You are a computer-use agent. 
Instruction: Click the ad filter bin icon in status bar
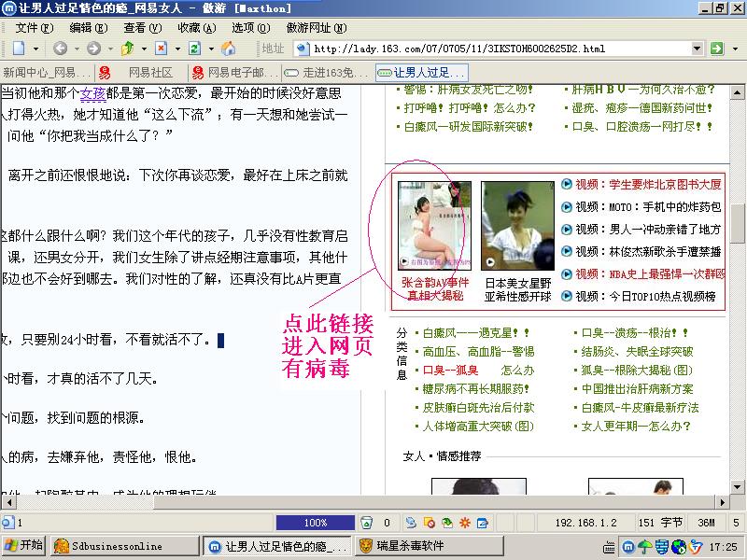pos(366,523)
